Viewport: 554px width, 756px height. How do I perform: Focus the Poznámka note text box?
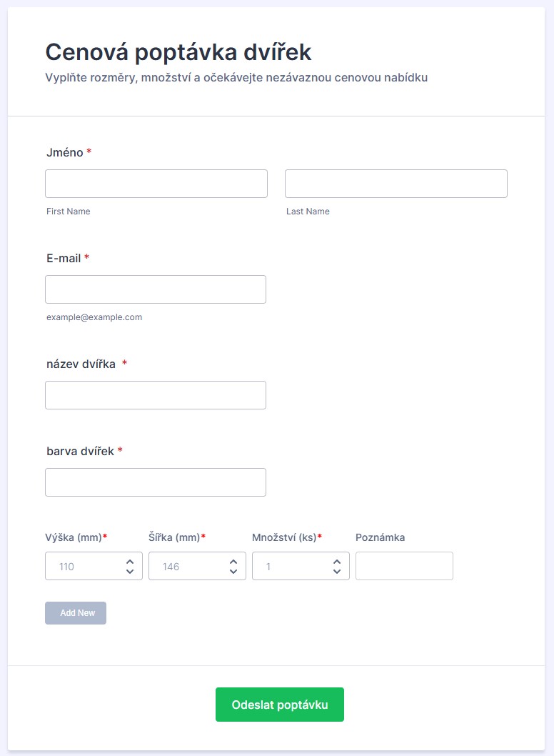tap(404, 567)
